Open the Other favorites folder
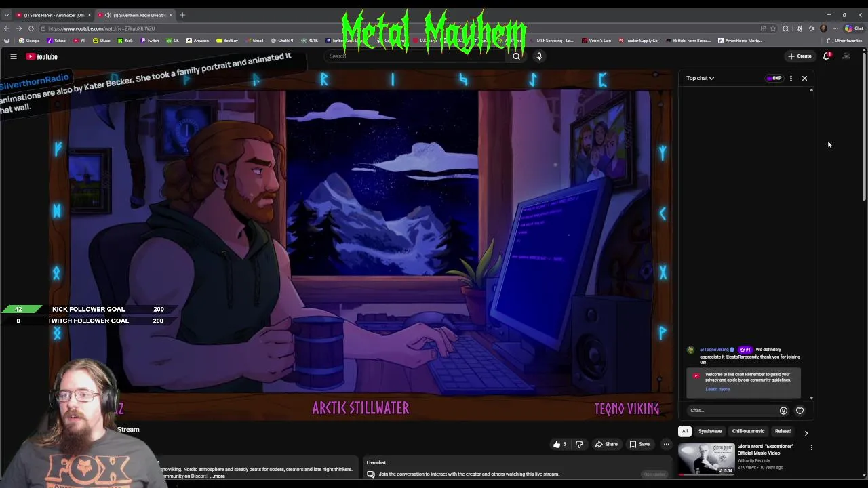The height and width of the screenshot is (488, 868). (844, 41)
